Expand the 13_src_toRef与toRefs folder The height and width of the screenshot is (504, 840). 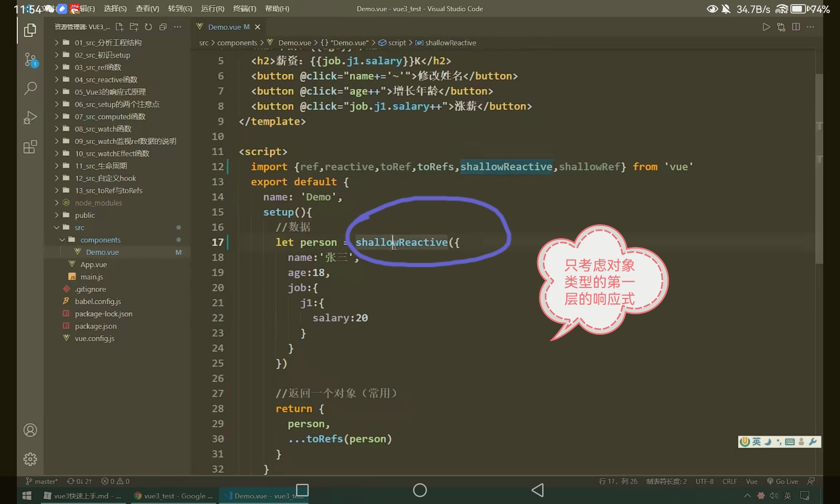[108, 191]
